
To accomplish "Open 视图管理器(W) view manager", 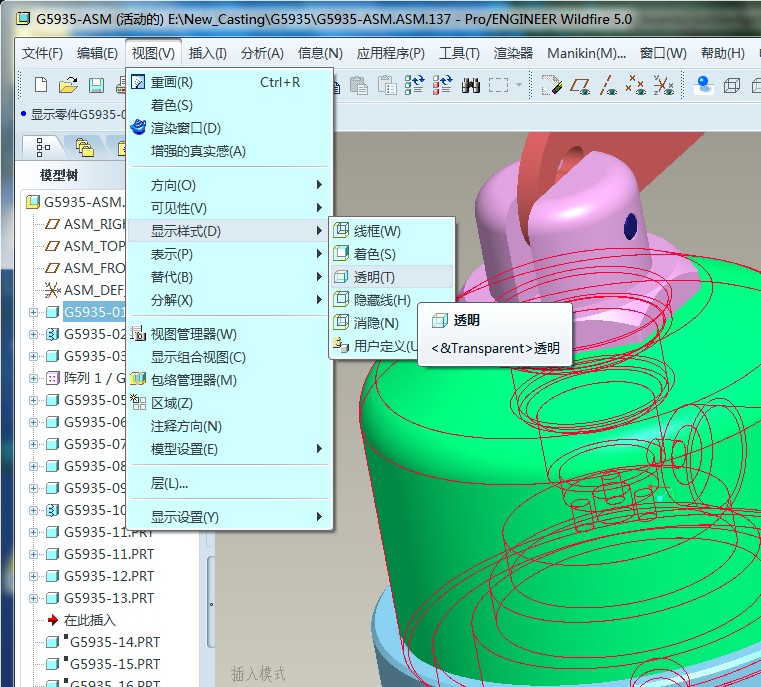I will click(229, 334).
